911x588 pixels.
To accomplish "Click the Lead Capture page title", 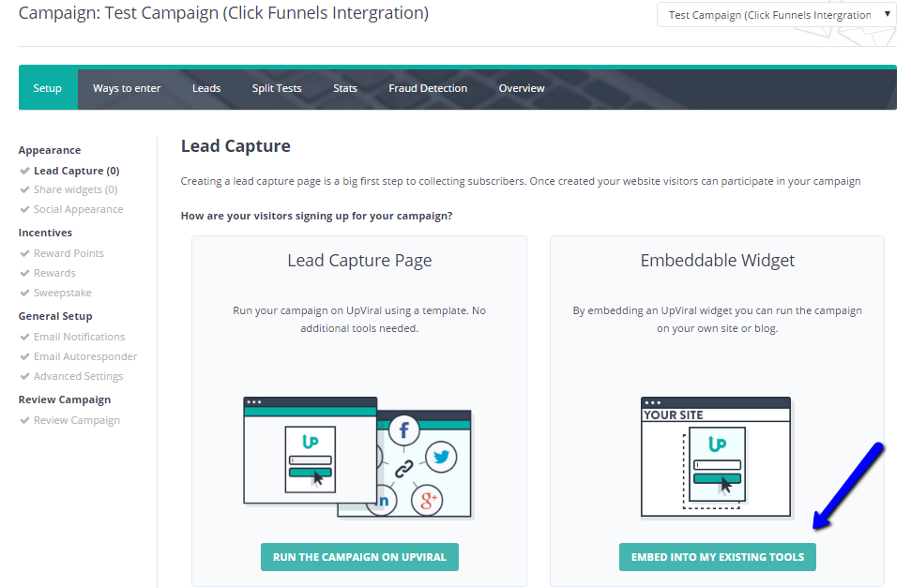I will (x=235, y=146).
